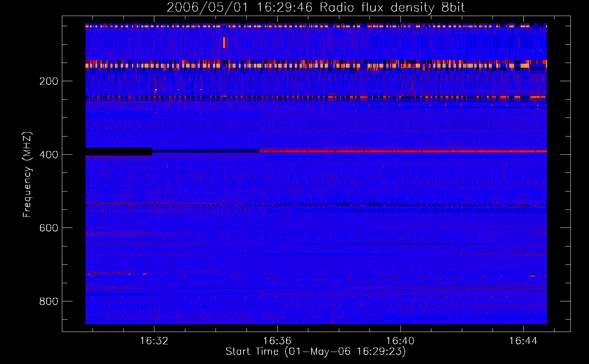Click the 16:44 time tick label
Screen dimensions: 589x364
523,341
